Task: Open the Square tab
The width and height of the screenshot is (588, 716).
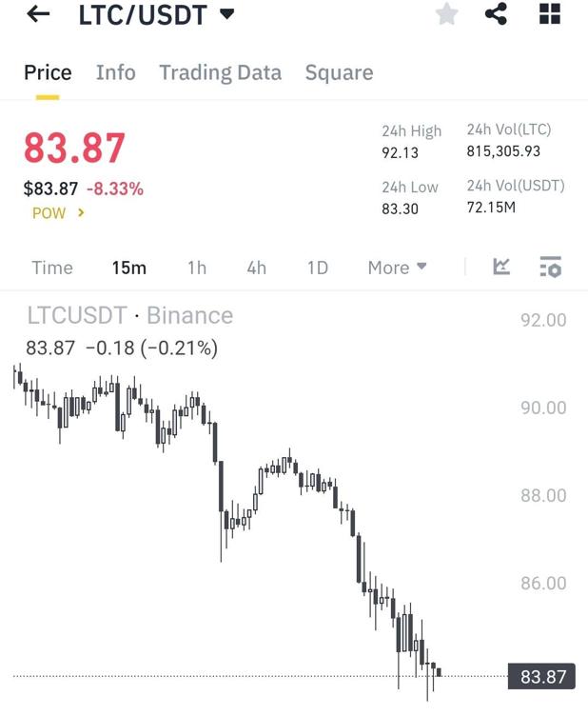Action: coord(339,72)
